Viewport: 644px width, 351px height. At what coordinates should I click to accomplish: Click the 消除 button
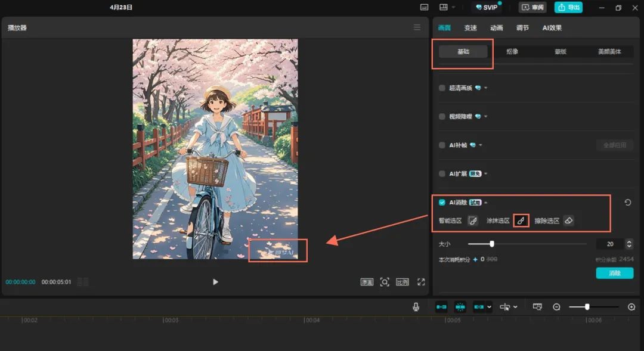pyautogui.click(x=614, y=273)
